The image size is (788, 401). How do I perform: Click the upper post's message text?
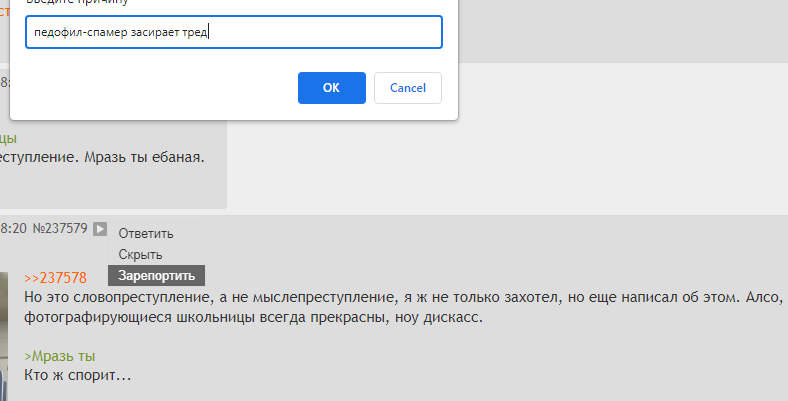100,157
